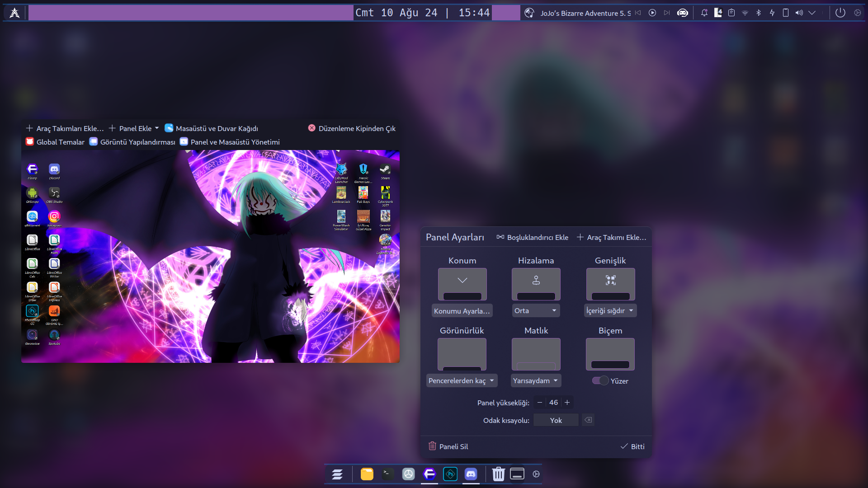Open the Yarısaydam opacity dropdown
868x488 pixels.
point(536,381)
